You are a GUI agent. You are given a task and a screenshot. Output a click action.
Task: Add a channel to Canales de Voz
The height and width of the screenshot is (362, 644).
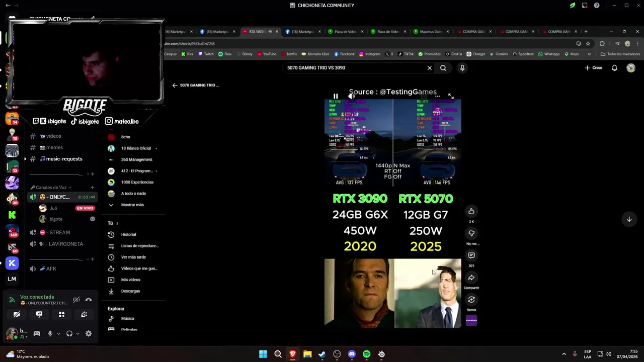(92, 188)
